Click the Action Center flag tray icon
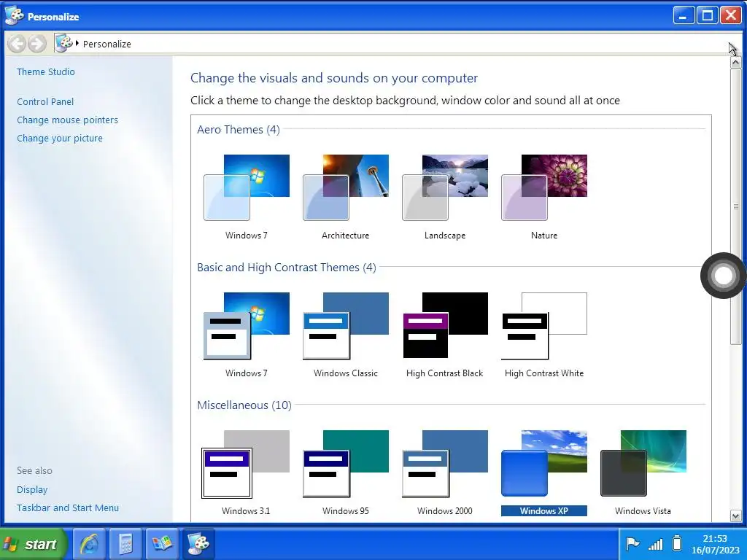 click(632, 543)
